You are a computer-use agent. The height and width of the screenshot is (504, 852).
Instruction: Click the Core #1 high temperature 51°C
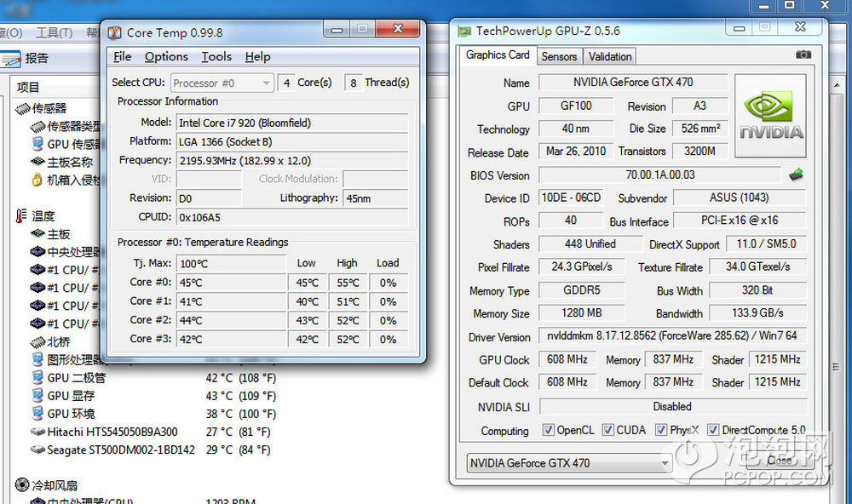(x=348, y=302)
